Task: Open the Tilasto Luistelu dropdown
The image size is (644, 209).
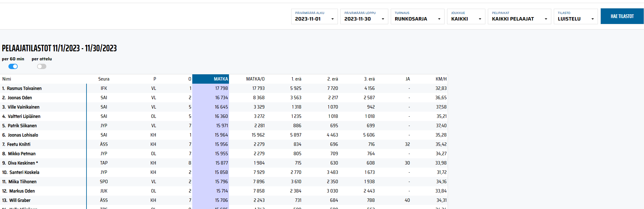Action: [576, 16]
